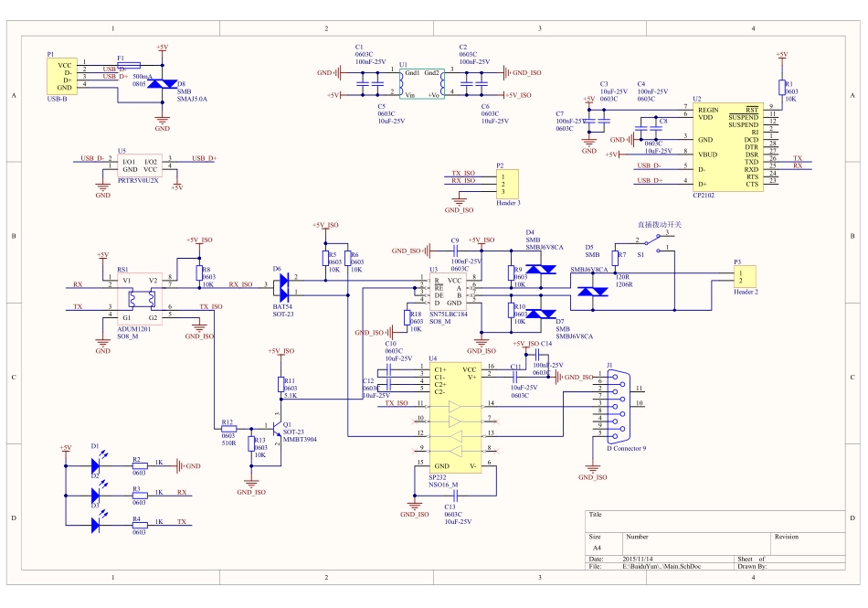
Task: Select the 'REGIN' pin name on U2
Action: tap(708, 111)
